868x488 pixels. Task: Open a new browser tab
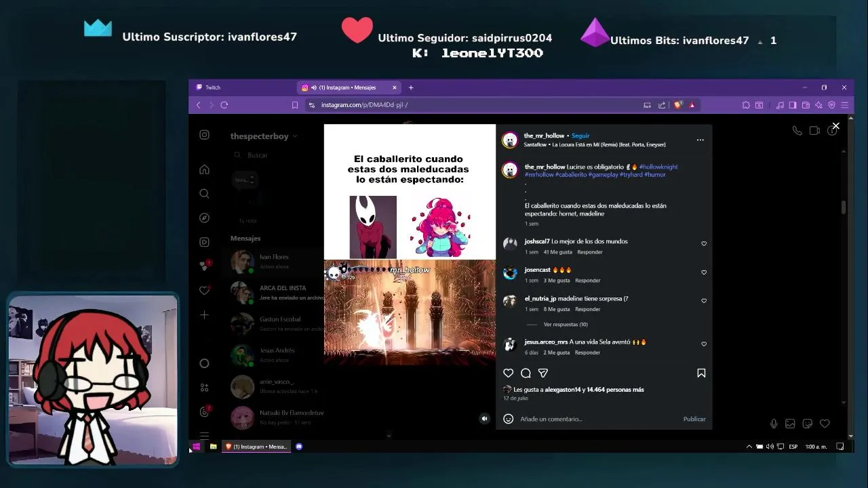coord(410,87)
